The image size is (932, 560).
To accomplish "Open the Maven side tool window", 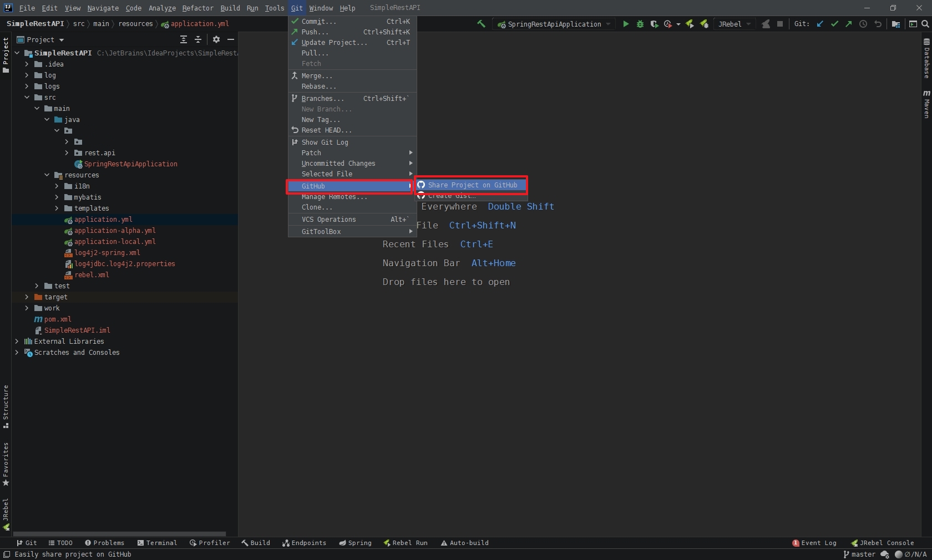I will coord(926,104).
